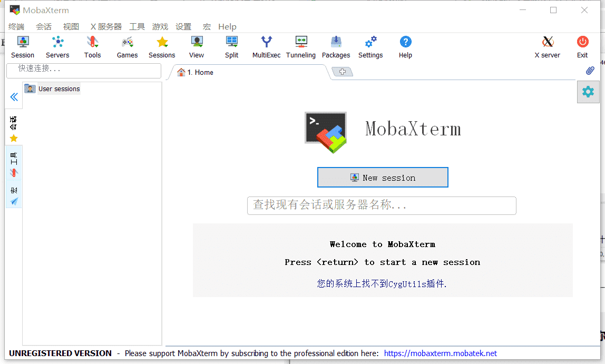
Task: Close the MobaXterm window
Action: 584,10
